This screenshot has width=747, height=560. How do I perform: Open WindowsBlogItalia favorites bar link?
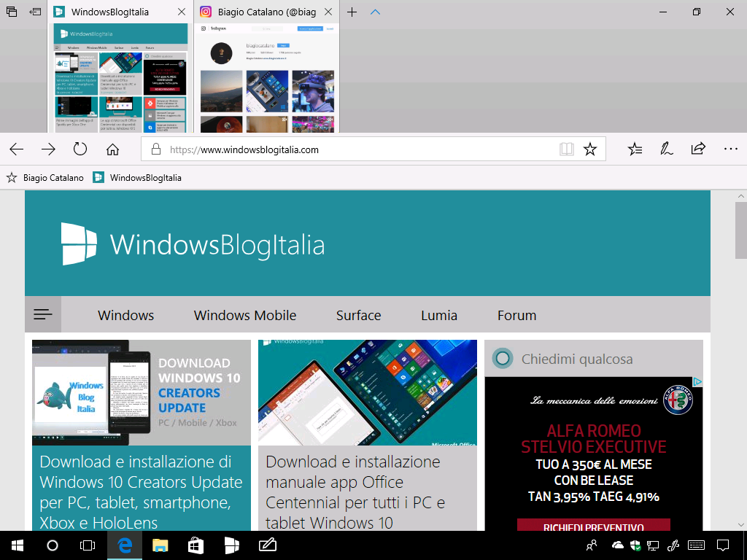click(x=137, y=178)
